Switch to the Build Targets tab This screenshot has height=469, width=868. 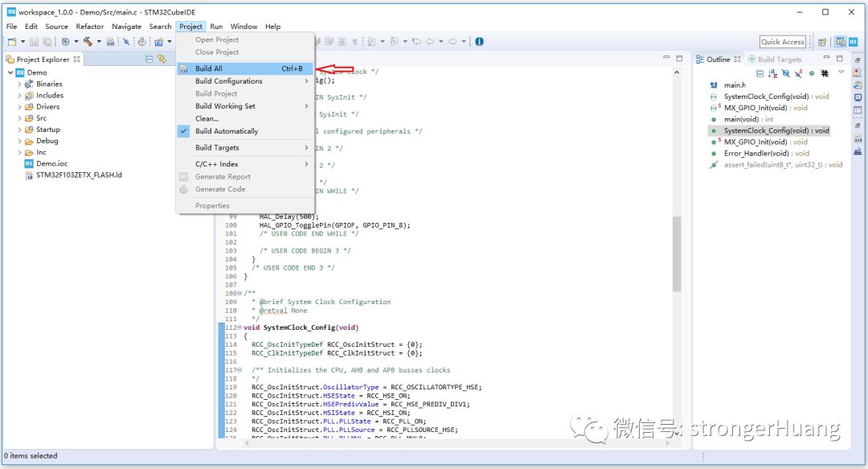point(775,60)
